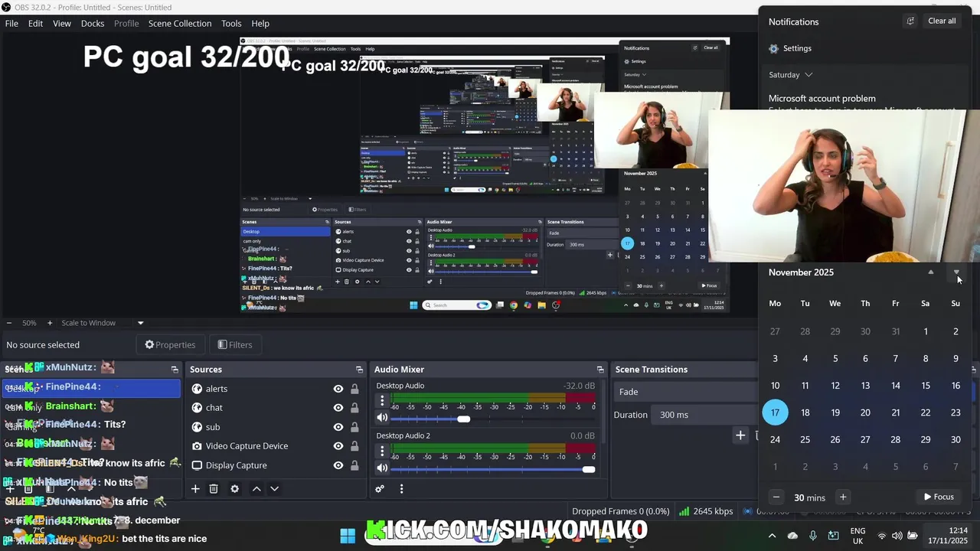
Task: Open the ENG UK language indicator
Action: (x=857, y=536)
